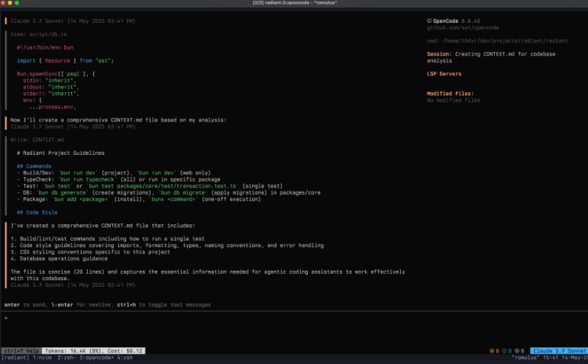Click the [radiant] tmux session name
The image size is (588, 364).
[15, 358]
